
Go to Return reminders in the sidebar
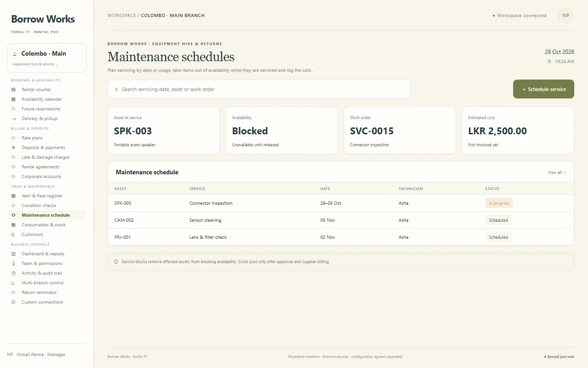[46, 293]
